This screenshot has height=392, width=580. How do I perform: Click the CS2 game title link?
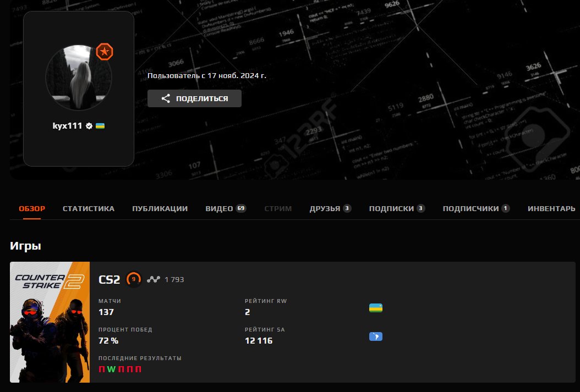point(109,279)
